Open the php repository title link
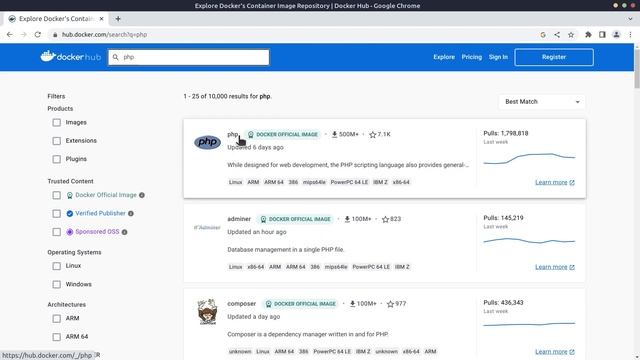The image size is (640, 360). click(233, 134)
